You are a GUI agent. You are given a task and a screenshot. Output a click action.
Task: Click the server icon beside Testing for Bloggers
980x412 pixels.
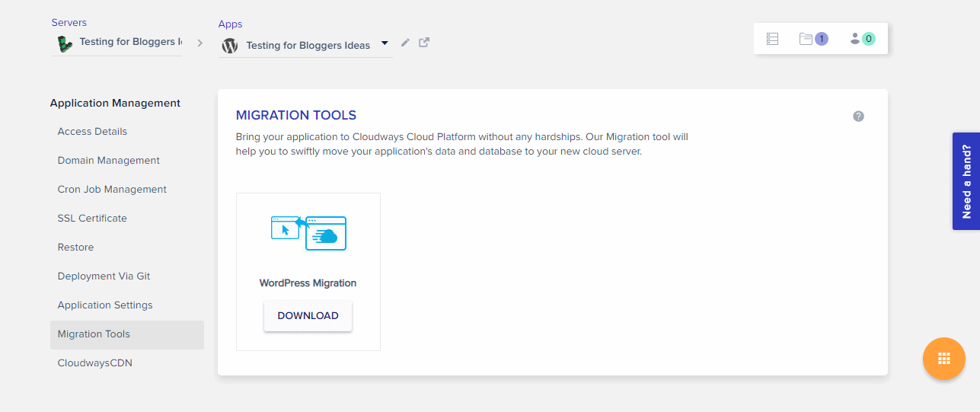point(65,43)
